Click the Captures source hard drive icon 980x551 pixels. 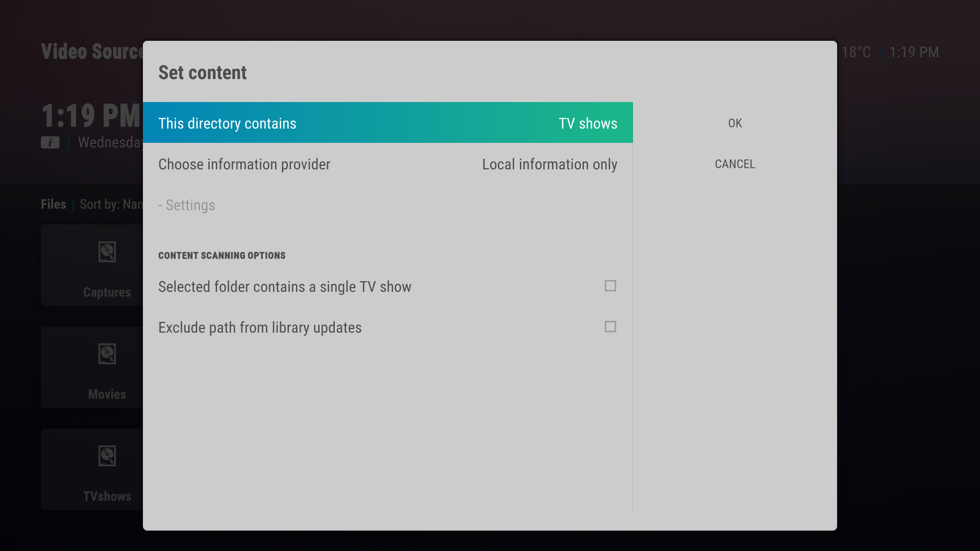(x=107, y=252)
